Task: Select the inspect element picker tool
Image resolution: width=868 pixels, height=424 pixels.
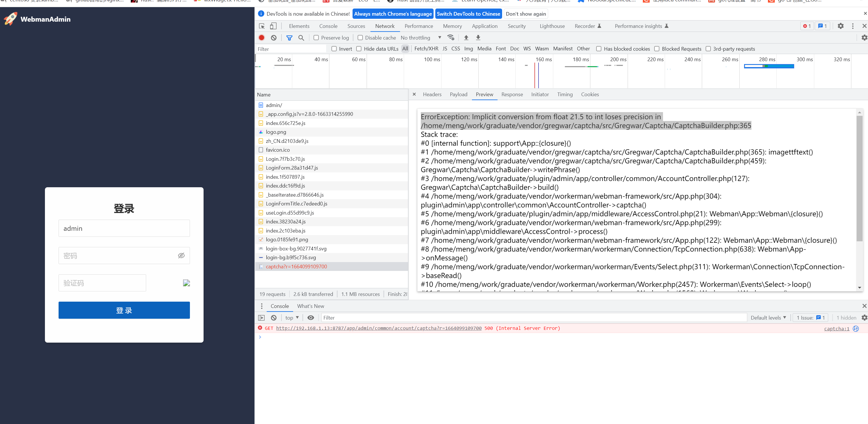Action: (x=262, y=26)
